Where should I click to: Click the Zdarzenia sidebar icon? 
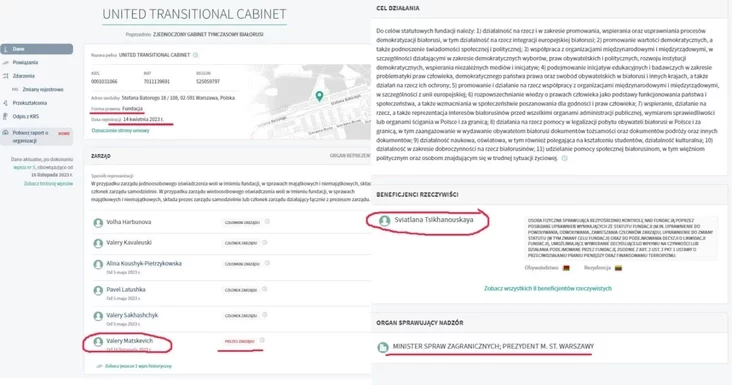click(x=6, y=76)
